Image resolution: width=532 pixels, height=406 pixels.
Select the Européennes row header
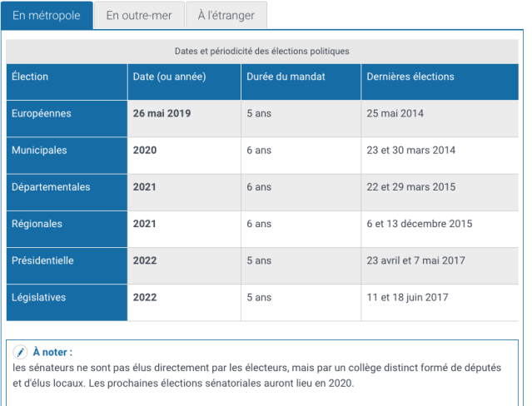(42, 113)
